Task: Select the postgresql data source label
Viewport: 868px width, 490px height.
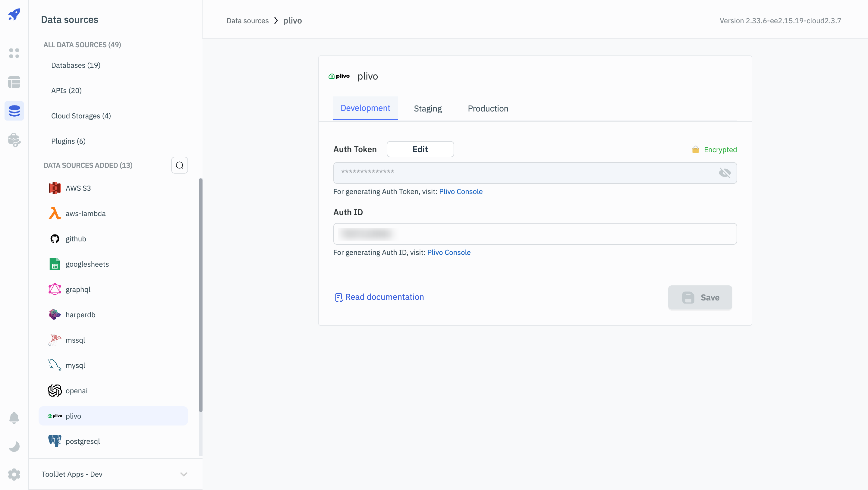Action: point(83,441)
